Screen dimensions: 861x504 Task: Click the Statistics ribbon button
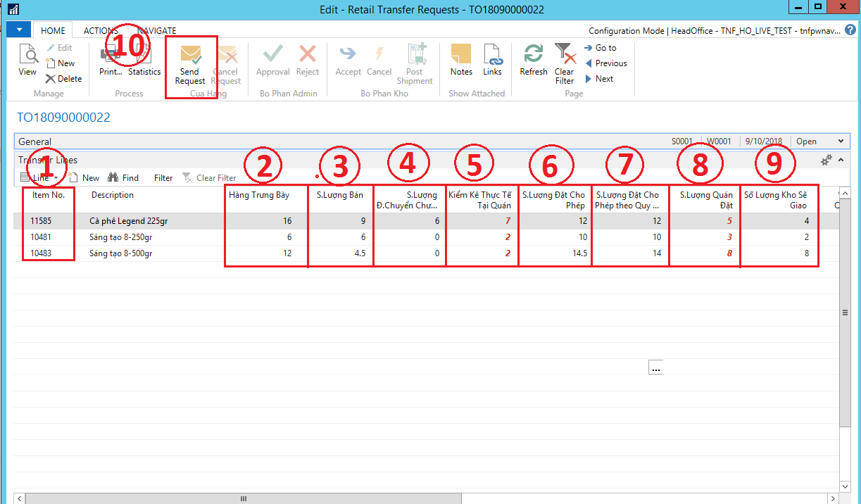tap(144, 61)
